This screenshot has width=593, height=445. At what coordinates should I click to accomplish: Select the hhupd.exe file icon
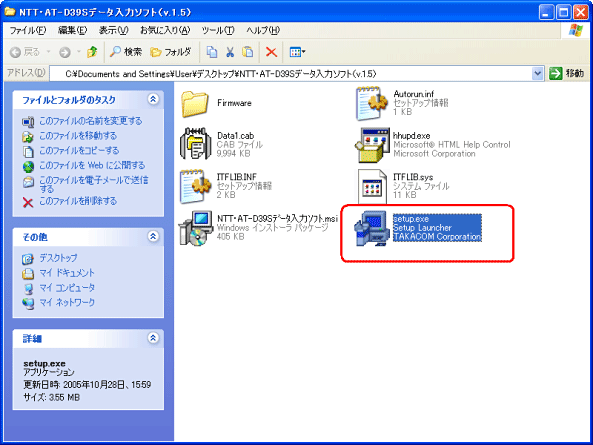pos(372,145)
